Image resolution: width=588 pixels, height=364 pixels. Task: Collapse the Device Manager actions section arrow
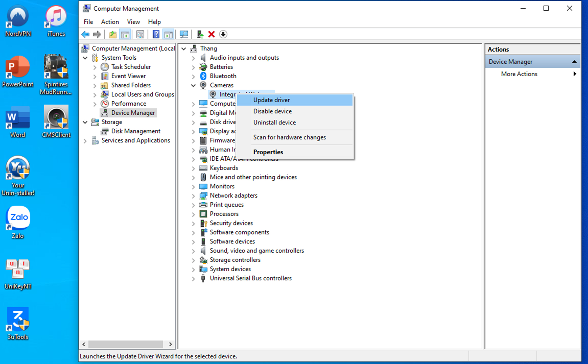point(574,62)
